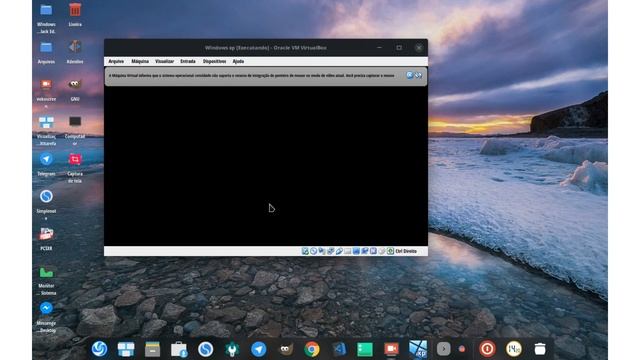Launch GIMP from the dock

click(x=285, y=349)
